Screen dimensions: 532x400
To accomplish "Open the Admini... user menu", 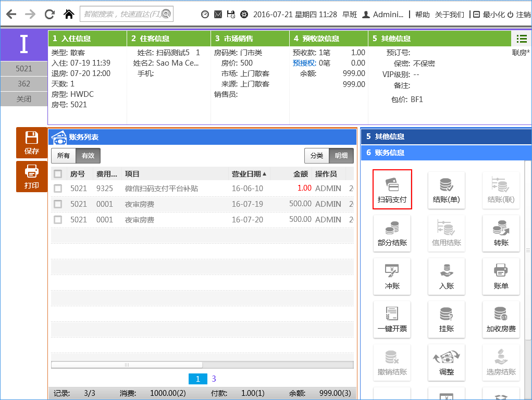I will coord(382,14).
